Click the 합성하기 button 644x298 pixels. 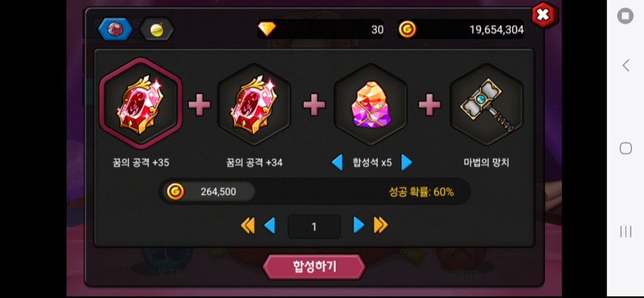coord(314,267)
